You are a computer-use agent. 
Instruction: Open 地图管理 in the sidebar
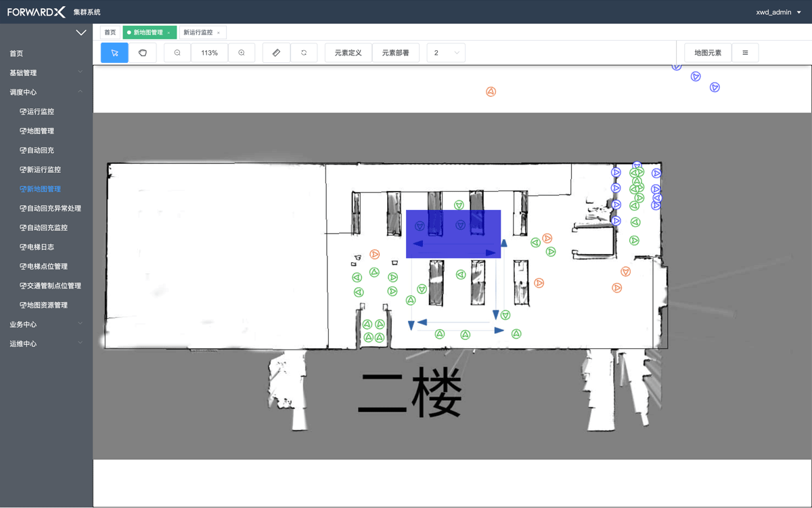pyautogui.click(x=46, y=131)
